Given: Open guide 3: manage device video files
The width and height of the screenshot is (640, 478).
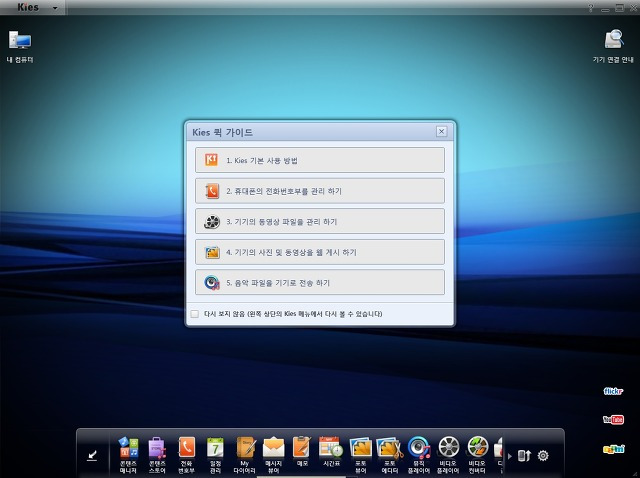Looking at the screenshot, I should coord(320,221).
